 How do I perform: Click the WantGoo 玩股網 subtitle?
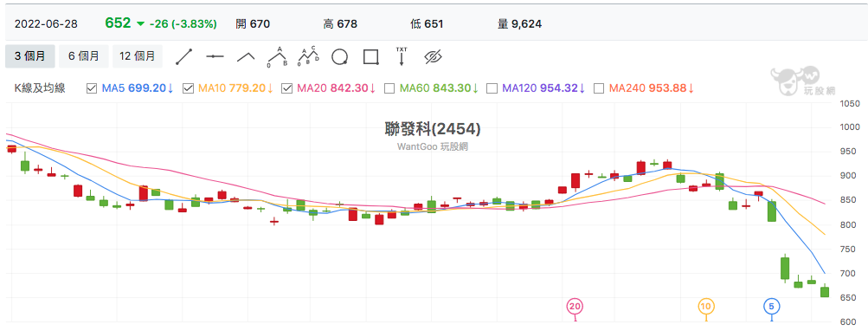[433, 147]
